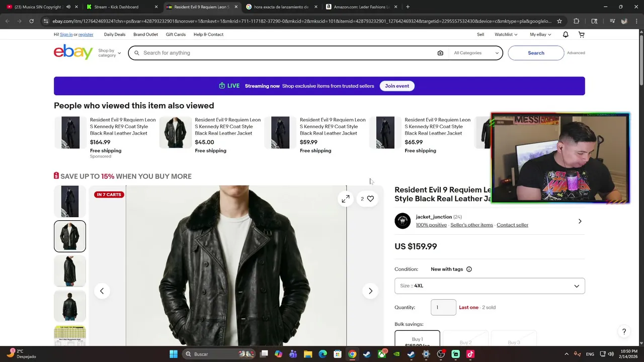Viewport: 644px width, 362px height.
Task: Select Buy 1 bulk savings option
Action: coord(417,339)
